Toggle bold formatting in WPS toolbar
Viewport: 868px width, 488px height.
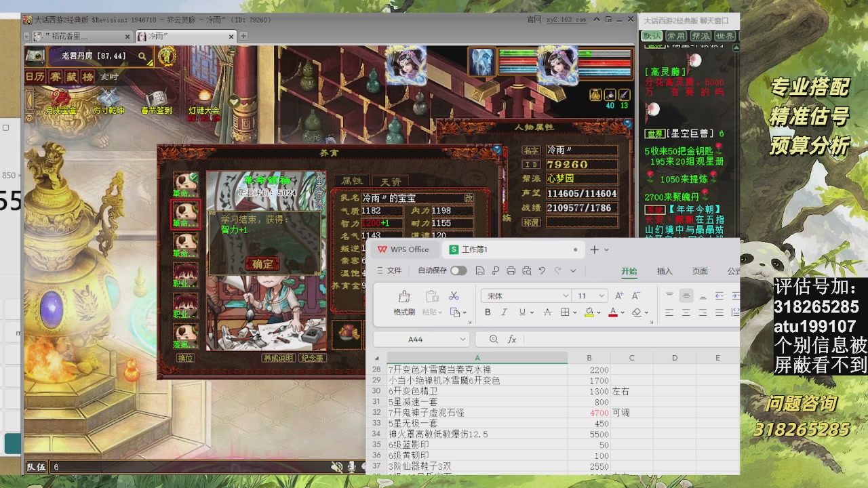coord(488,312)
